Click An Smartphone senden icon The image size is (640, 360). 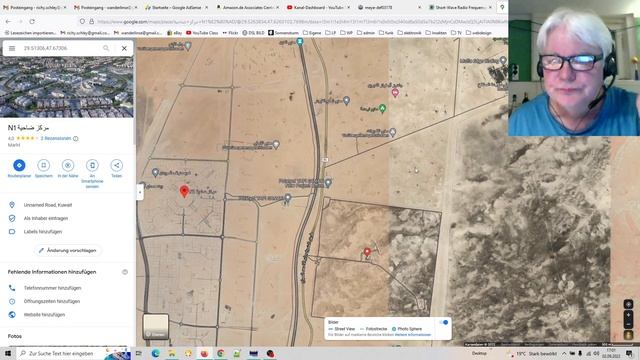(x=92, y=165)
